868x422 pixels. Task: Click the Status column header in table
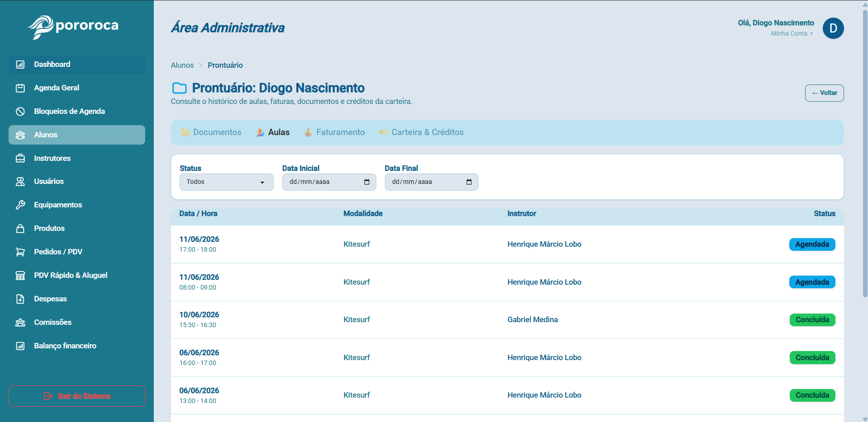click(x=825, y=214)
